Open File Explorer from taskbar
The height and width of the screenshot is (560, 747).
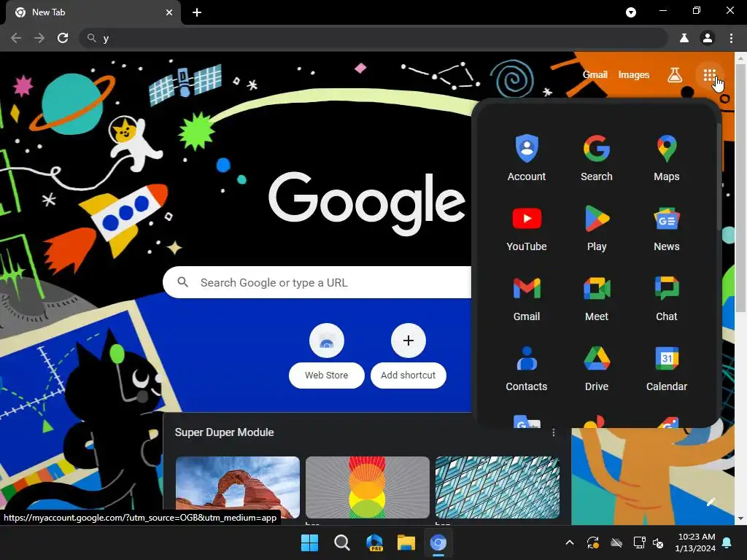pos(406,542)
